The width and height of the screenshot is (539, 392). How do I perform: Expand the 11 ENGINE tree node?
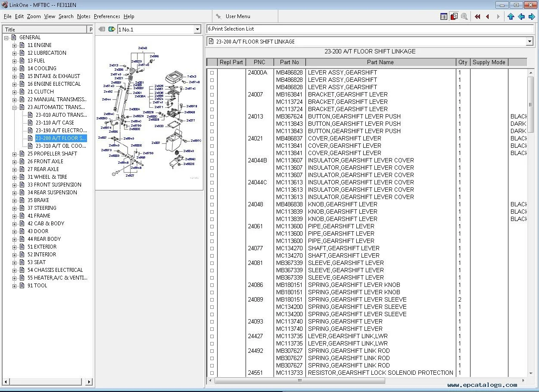(14, 45)
